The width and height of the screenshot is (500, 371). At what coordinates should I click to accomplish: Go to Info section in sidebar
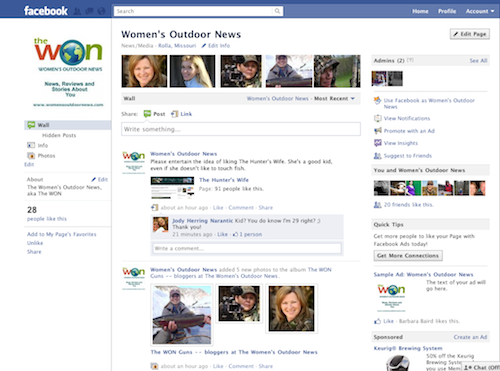click(x=43, y=145)
